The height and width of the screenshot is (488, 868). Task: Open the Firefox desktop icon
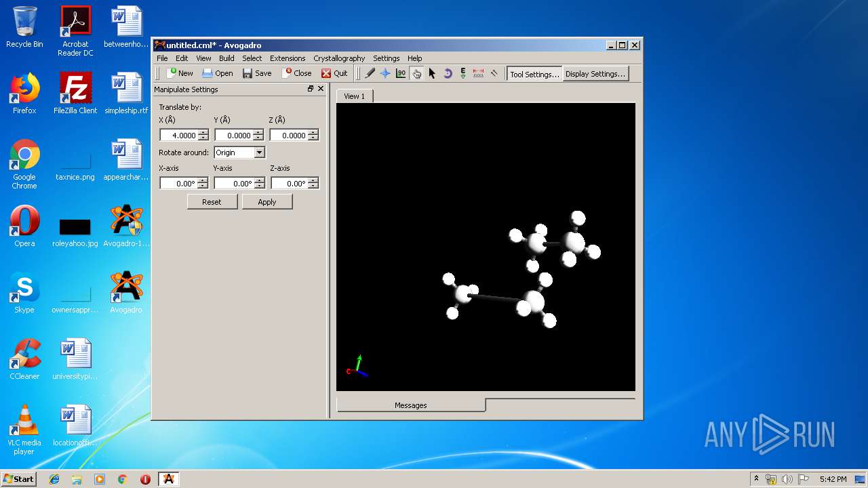(x=24, y=94)
